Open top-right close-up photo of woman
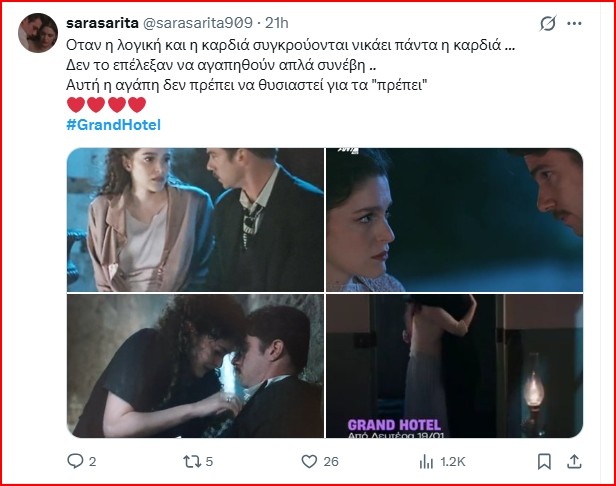Image resolution: width=616 pixels, height=486 pixels. tap(455, 220)
